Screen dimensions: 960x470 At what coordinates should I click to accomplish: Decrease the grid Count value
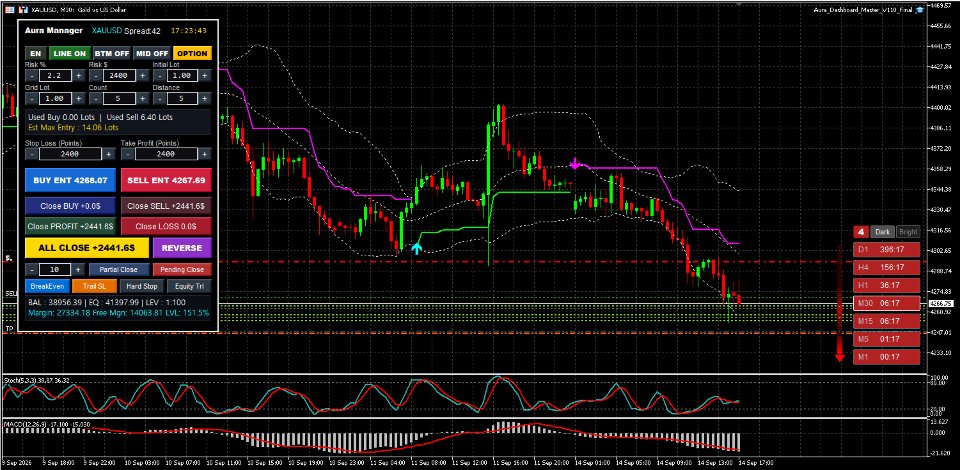[95, 99]
